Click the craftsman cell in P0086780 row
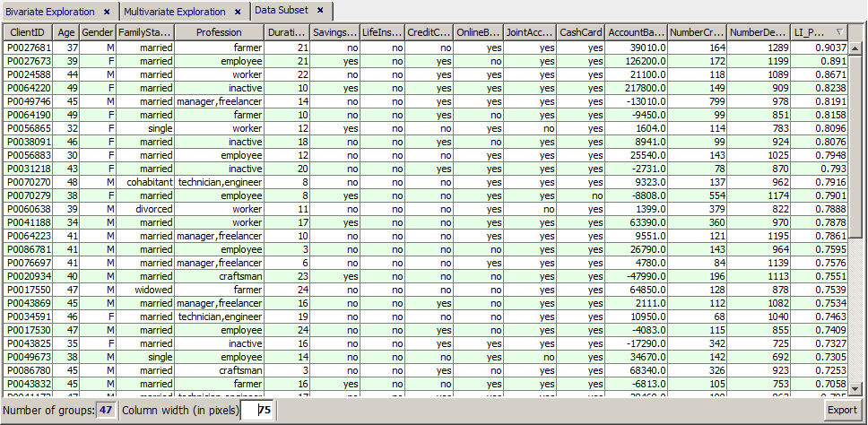The height and width of the screenshot is (425, 868). click(219, 371)
